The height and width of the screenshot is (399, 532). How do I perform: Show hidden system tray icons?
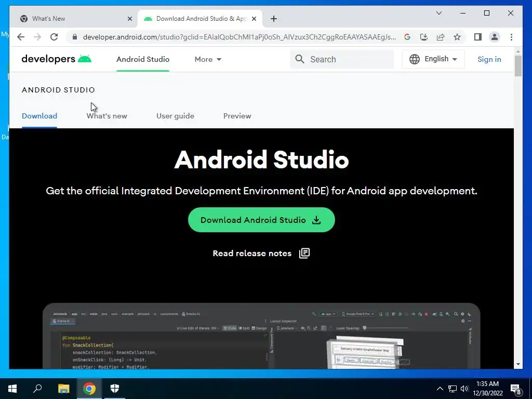click(440, 389)
